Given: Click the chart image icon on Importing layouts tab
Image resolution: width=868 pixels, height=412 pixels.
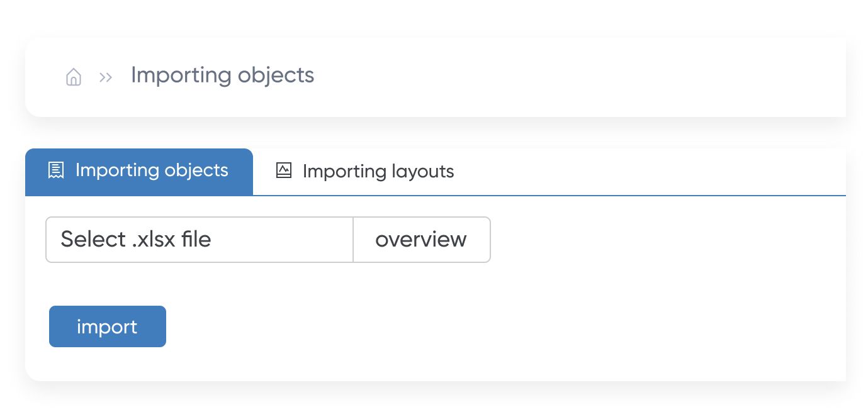Looking at the screenshot, I should point(284,170).
